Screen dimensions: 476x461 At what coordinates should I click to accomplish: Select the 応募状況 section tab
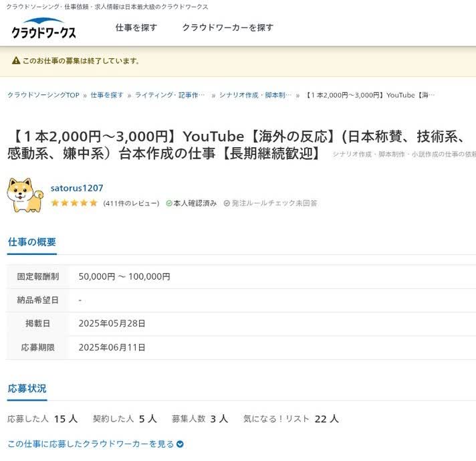(27, 388)
